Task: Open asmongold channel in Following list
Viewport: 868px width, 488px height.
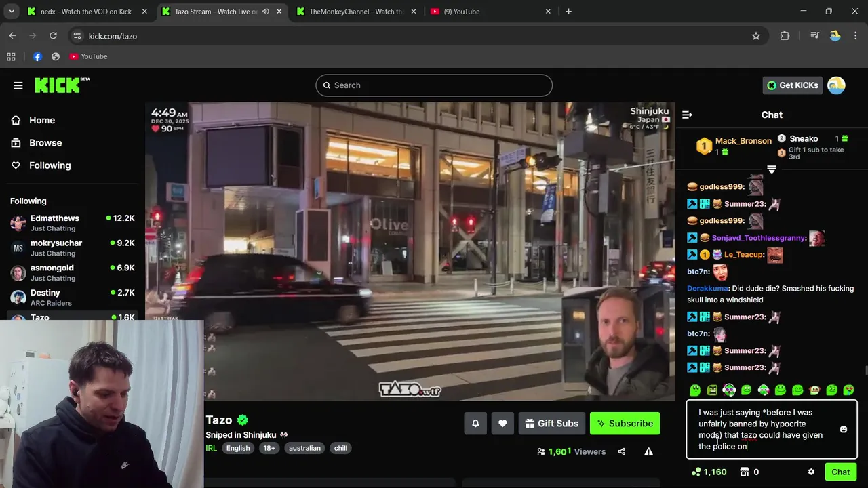Action: coord(73,272)
